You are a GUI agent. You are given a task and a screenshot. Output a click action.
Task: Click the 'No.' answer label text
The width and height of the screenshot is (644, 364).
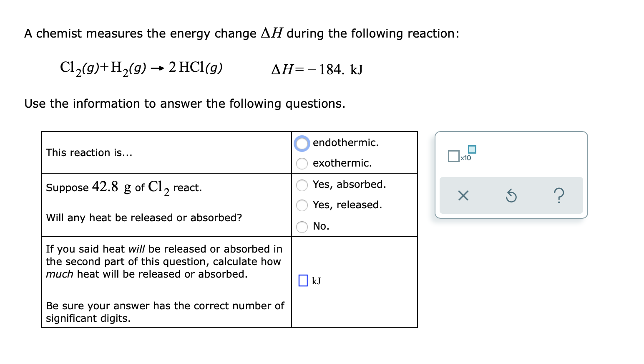[321, 226]
